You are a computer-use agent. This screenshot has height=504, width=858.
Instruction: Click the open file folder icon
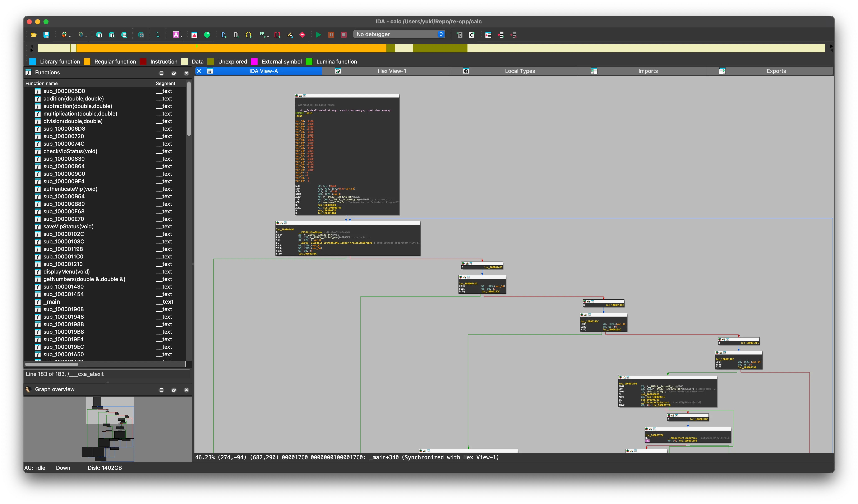[34, 35]
